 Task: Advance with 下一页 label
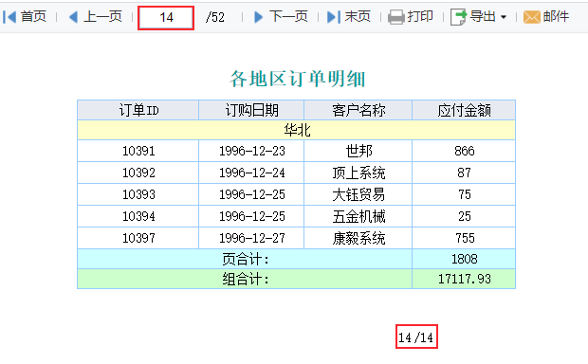point(288,17)
